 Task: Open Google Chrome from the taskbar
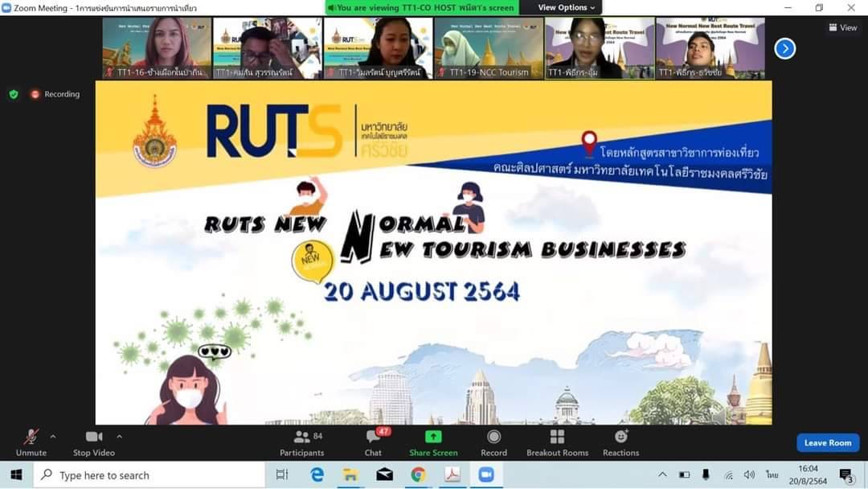pyautogui.click(x=418, y=475)
